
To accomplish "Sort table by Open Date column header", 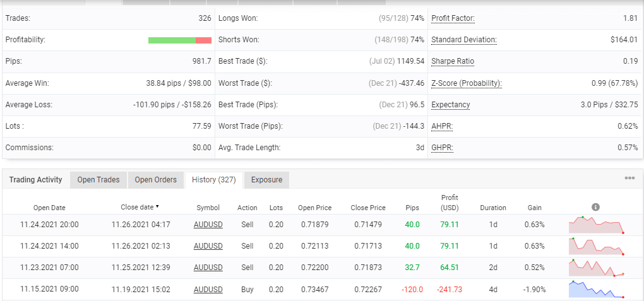I will tap(49, 208).
